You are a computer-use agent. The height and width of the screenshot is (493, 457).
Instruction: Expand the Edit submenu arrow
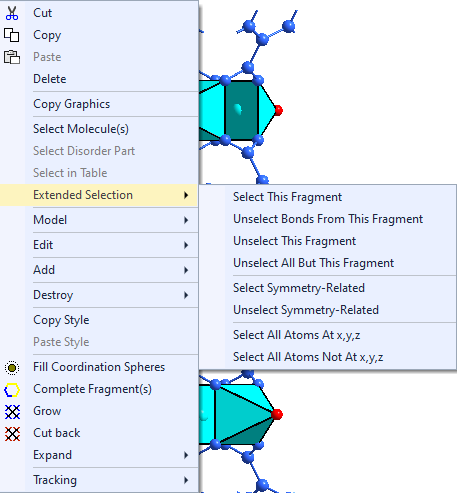[186, 245]
